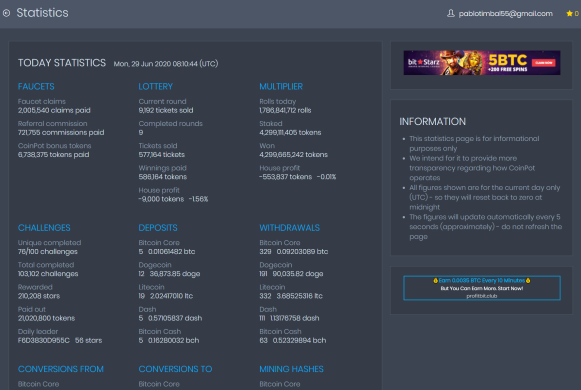This screenshot has height=390, width=581.
Task: Click the MINING HASHES heading
Action: [291, 369]
